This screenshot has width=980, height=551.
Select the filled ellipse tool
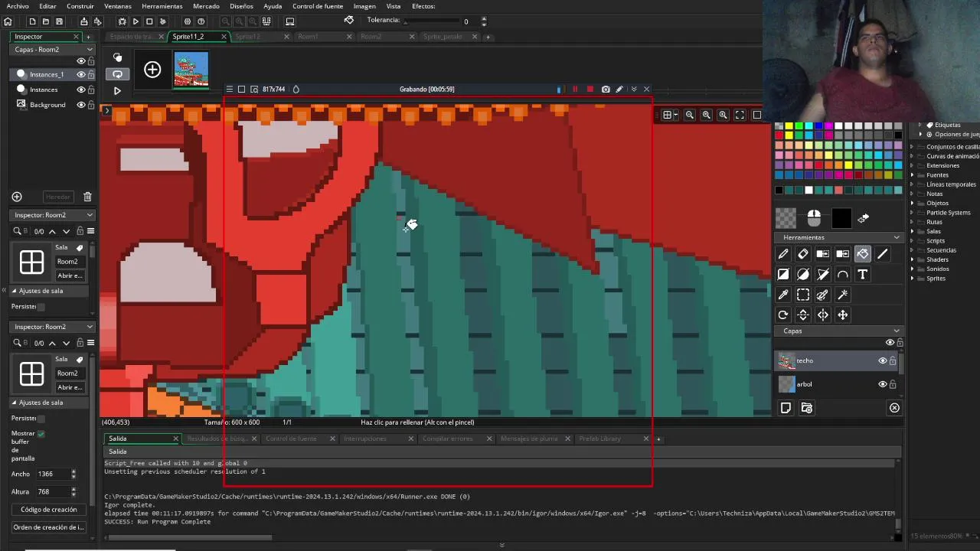pyautogui.click(x=803, y=274)
